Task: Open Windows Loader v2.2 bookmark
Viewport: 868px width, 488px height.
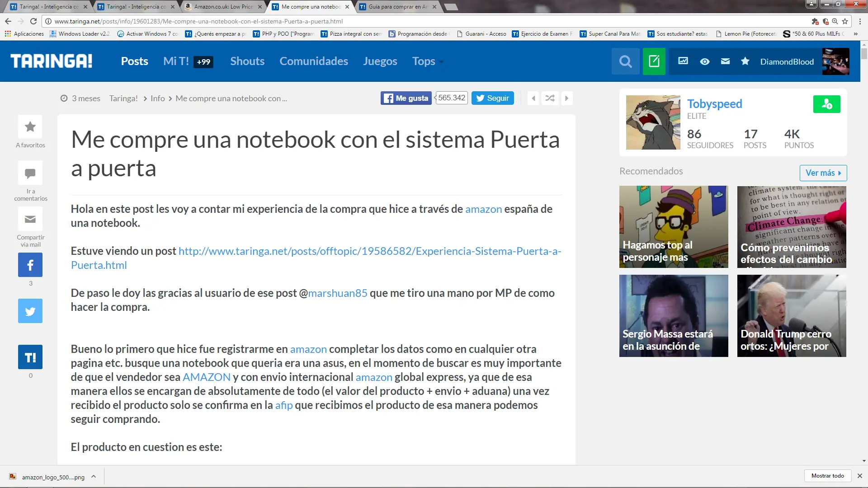Action: pos(80,34)
